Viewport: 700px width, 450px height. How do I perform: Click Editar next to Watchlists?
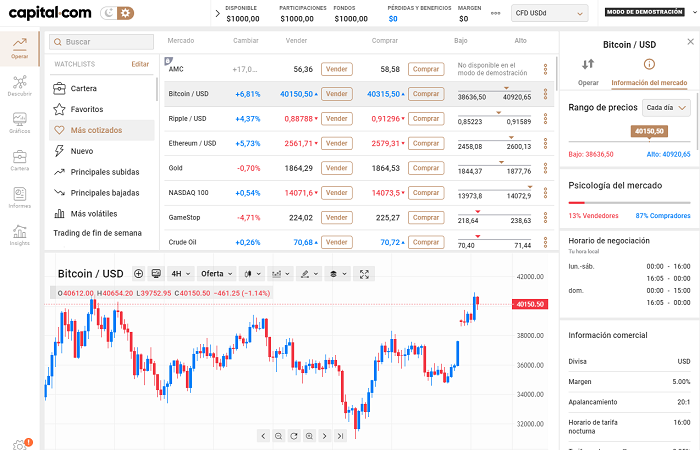coord(140,64)
